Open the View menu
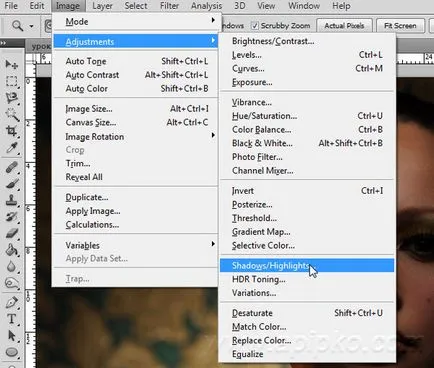434x368 pixels. [266, 6]
